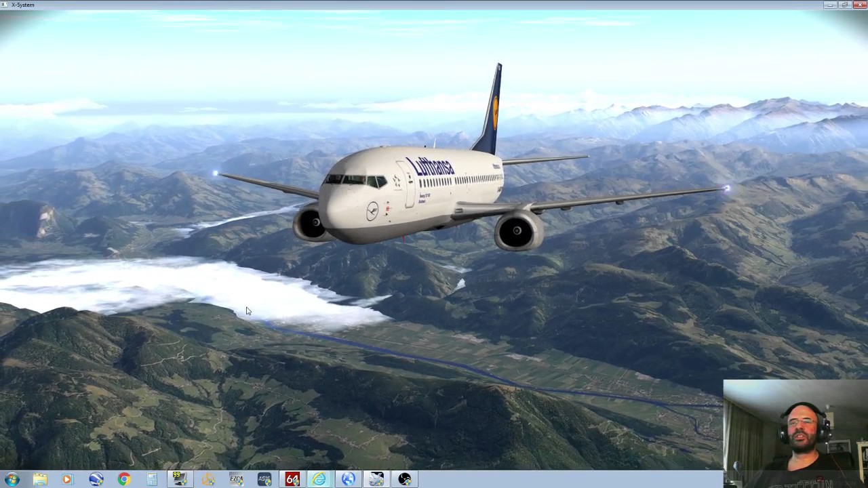Switch to Internet Explorer in taskbar
Image resolution: width=868 pixels, height=488 pixels.
click(319, 479)
